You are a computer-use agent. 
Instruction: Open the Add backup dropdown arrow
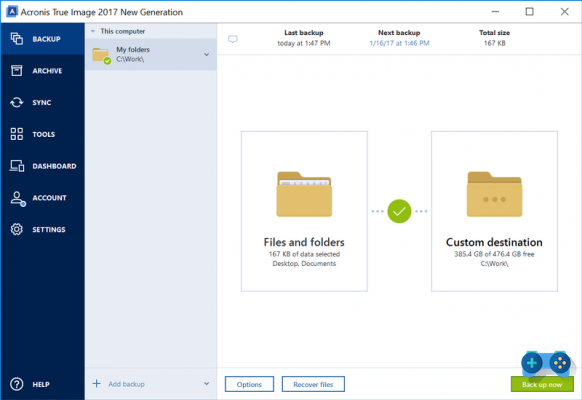(x=206, y=384)
